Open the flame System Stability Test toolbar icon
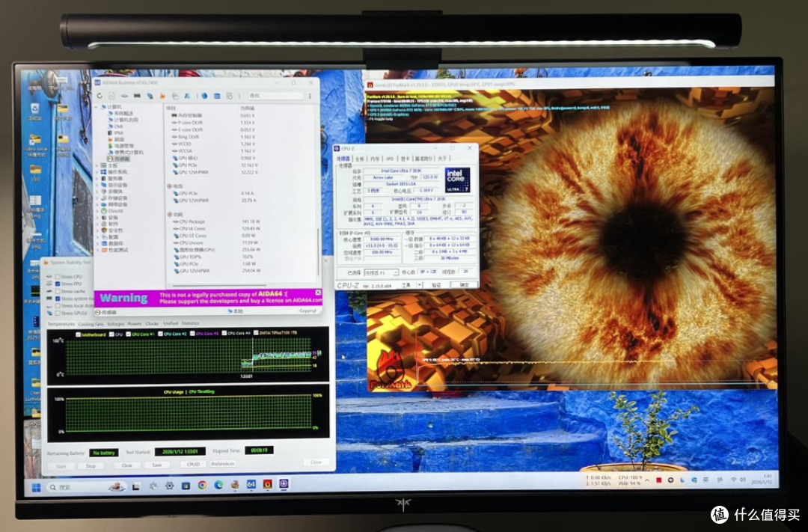 (x=162, y=96)
